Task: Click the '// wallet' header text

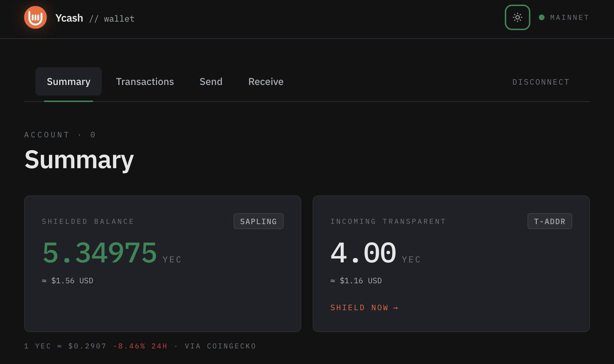Action: [x=112, y=19]
